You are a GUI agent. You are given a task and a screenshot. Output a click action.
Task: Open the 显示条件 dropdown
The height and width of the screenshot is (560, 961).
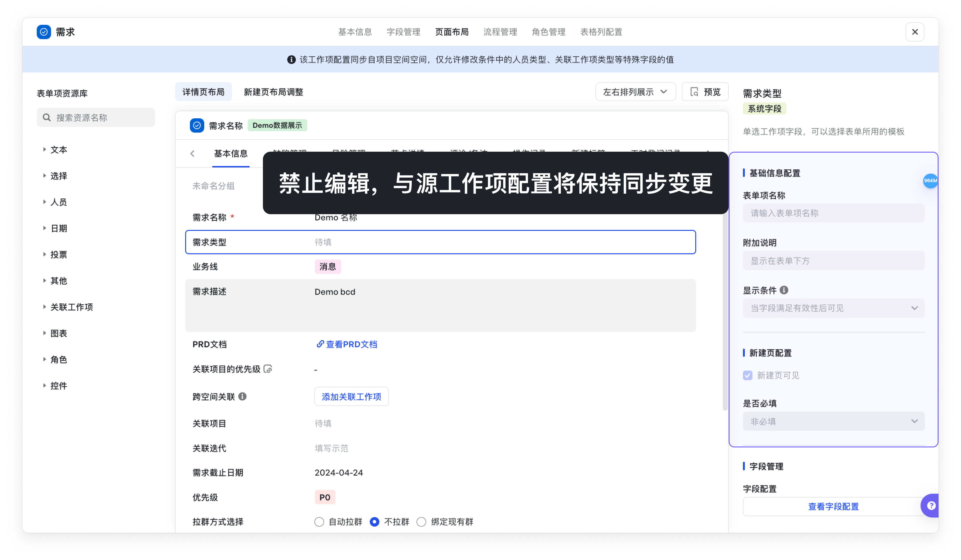tap(834, 308)
